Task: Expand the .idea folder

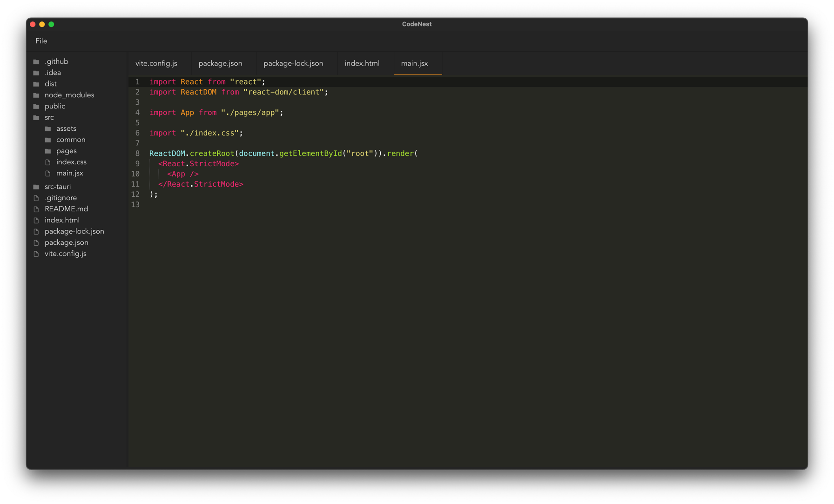Action: 53,73
